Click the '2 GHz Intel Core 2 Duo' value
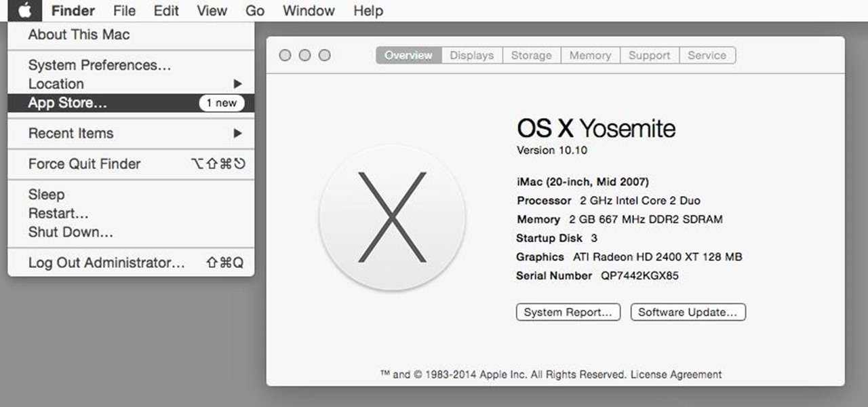The height and width of the screenshot is (407, 868). point(640,201)
